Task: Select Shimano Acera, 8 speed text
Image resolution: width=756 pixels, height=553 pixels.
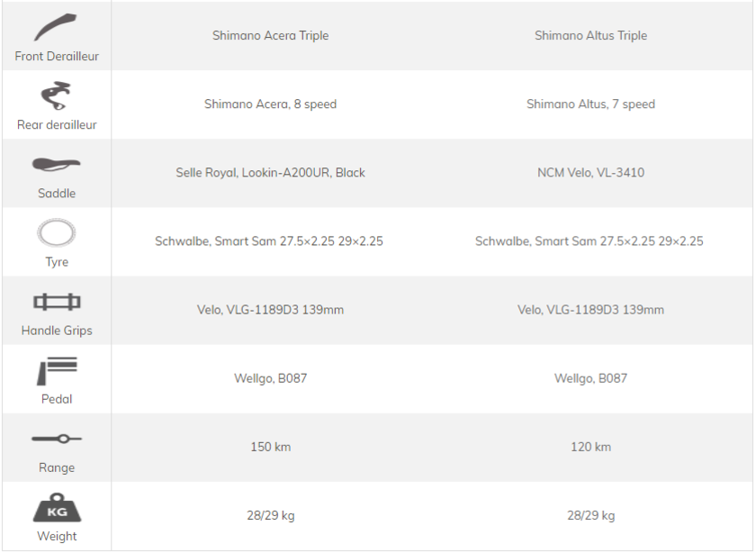Action: (271, 104)
